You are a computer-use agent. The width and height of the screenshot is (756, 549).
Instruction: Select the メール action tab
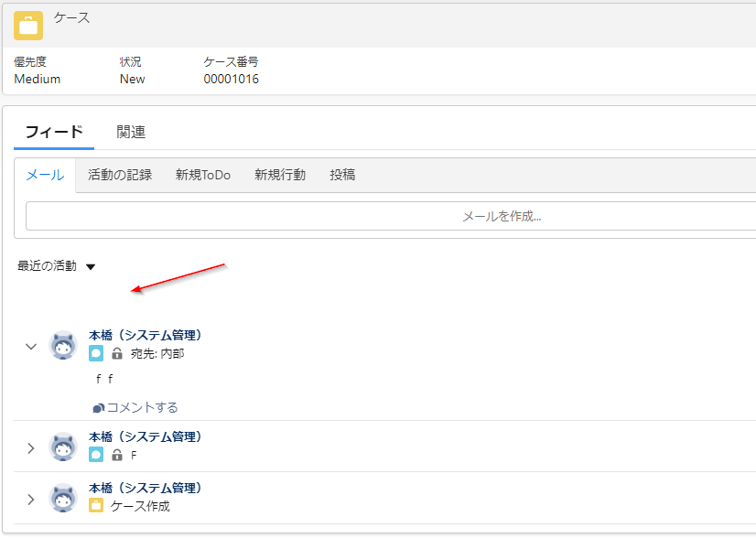click(x=45, y=175)
